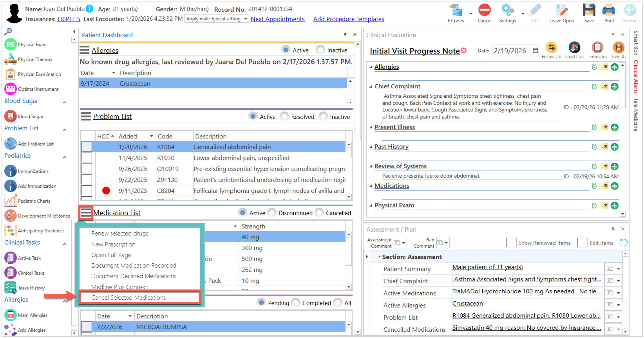Viewport: 644px width, 338px height.
Task: Collapse the Blood Sugar sidebar group
Action: pos(64,102)
